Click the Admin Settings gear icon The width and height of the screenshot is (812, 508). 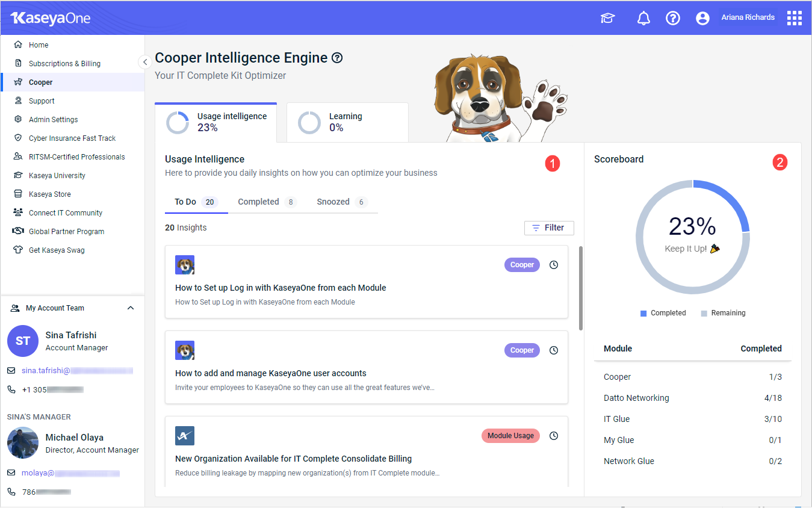click(x=18, y=119)
